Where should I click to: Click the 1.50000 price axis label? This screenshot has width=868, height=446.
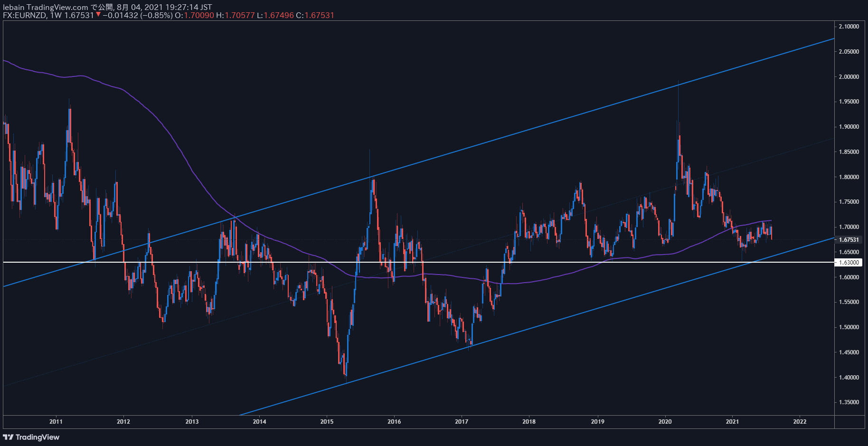[x=849, y=327]
